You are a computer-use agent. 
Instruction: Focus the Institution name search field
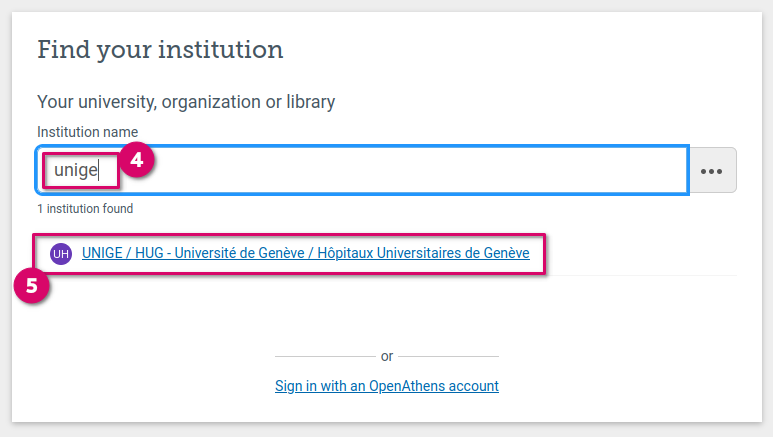pos(400,170)
